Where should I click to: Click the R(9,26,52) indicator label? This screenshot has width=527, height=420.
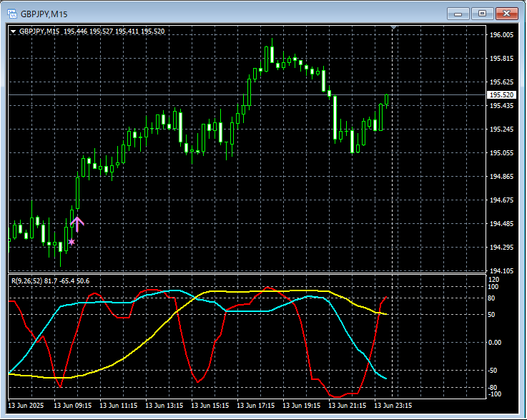(51, 280)
